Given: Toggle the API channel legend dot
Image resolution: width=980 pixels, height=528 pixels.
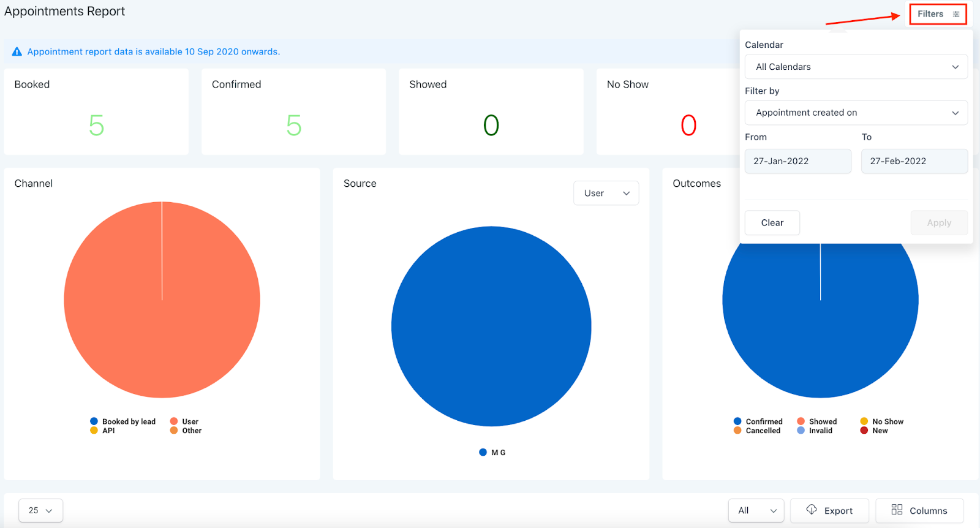Looking at the screenshot, I should click(94, 431).
